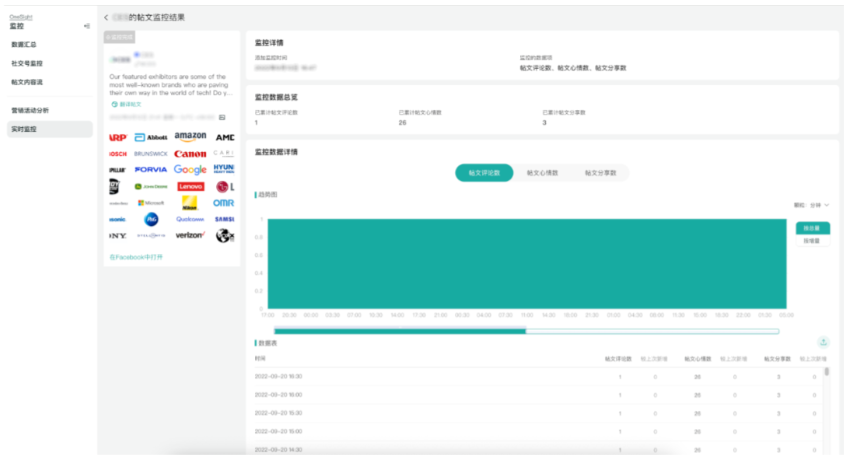The height and width of the screenshot is (462, 845).
Task: Click the Abbott logo in the post image
Action: click(x=151, y=137)
